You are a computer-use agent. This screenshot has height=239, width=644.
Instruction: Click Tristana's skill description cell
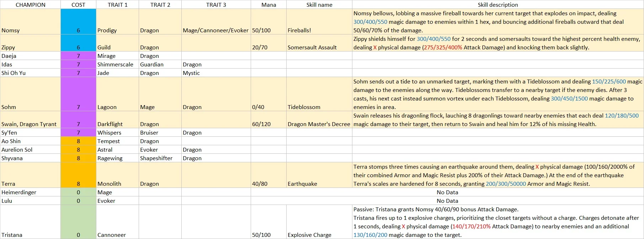[498, 222]
